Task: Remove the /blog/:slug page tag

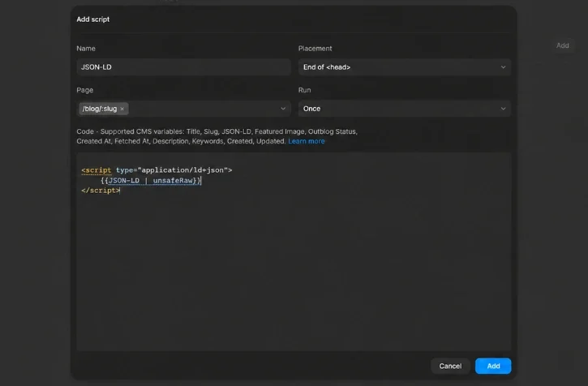Action: (x=122, y=109)
